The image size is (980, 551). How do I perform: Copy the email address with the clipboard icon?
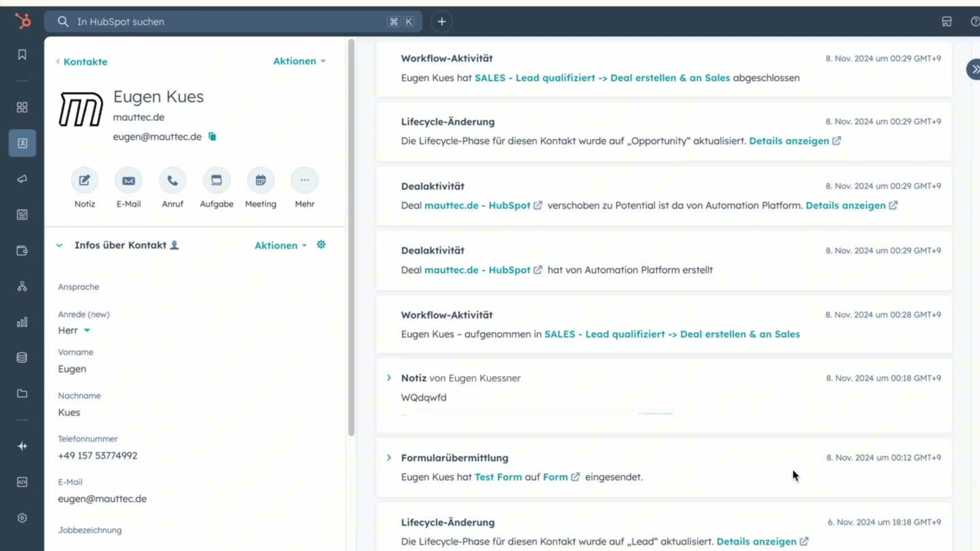pyautogui.click(x=212, y=136)
